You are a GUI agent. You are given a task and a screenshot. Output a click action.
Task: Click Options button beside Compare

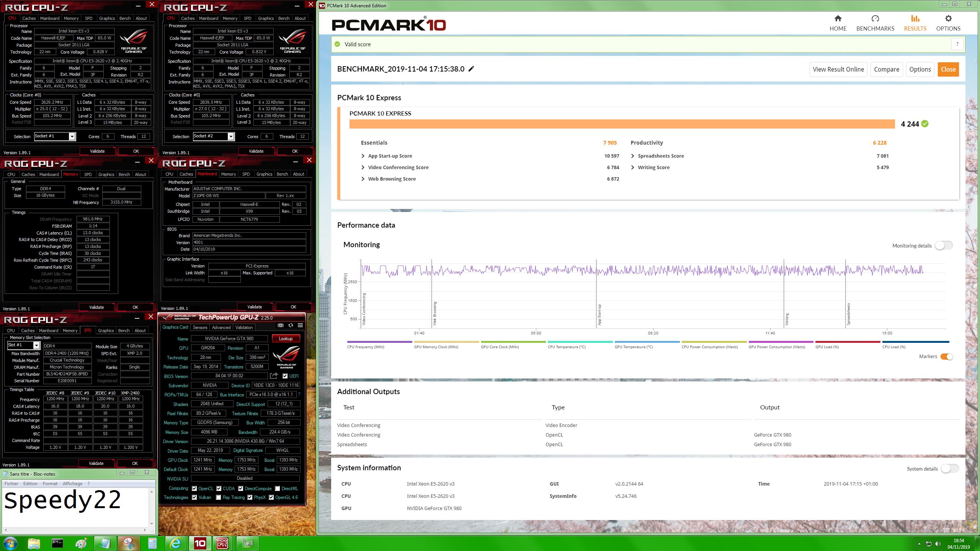pyautogui.click(x=920, y=69)
